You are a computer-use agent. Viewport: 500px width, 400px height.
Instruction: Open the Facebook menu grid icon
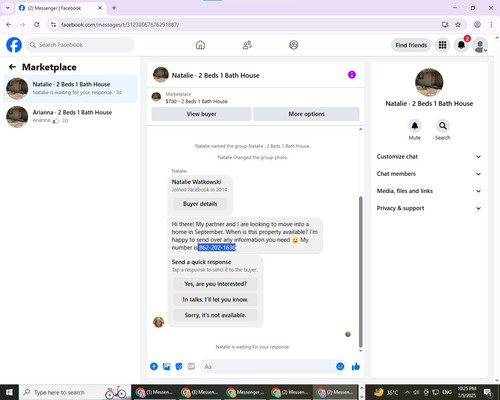[442, 45]
